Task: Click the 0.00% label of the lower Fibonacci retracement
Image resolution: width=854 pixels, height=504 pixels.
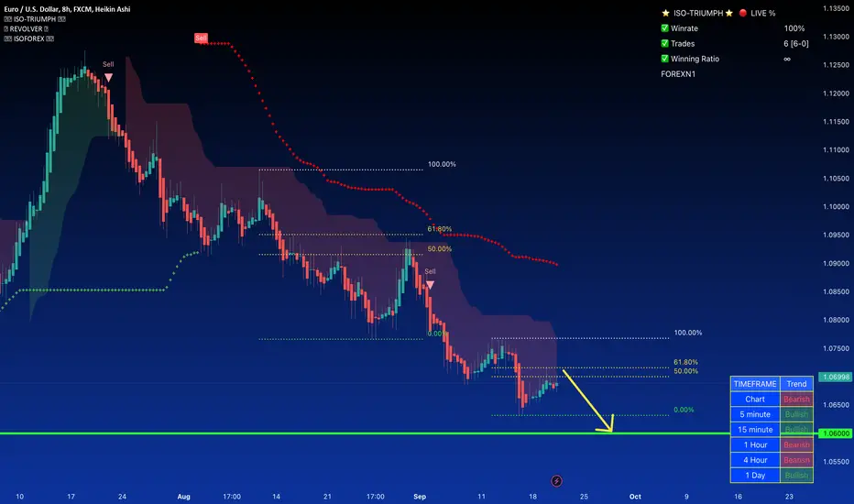Action: pyautogui.click(x=684, y=410)
